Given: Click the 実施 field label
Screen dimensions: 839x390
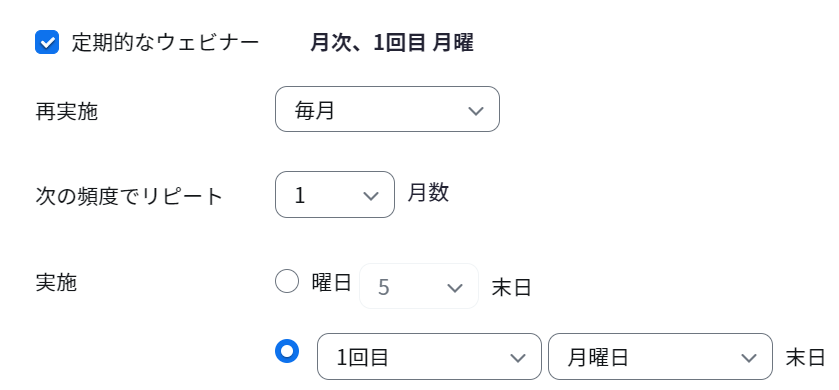Looking at the screenshot, I should point(56,282).
